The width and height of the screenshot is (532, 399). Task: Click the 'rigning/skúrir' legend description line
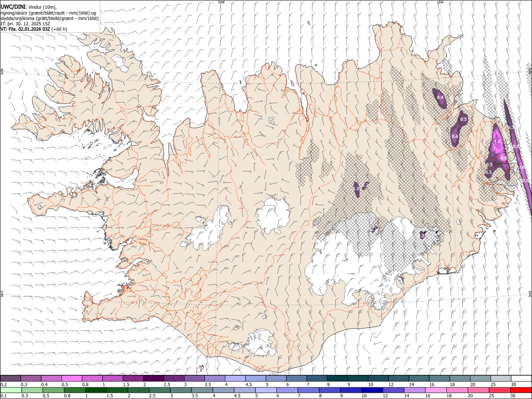[48, 13]
